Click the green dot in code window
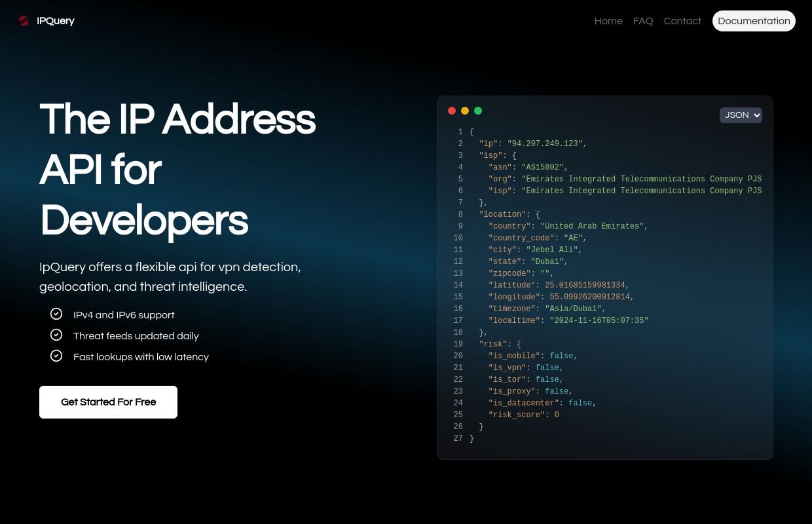Screen dimensions: 812x524 [478, 111]
